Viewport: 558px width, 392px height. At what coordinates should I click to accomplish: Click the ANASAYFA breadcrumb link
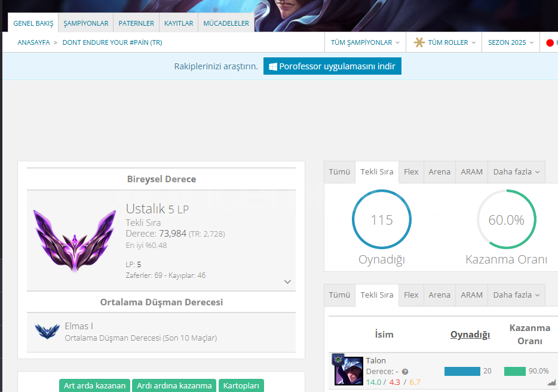click(33, 42)
